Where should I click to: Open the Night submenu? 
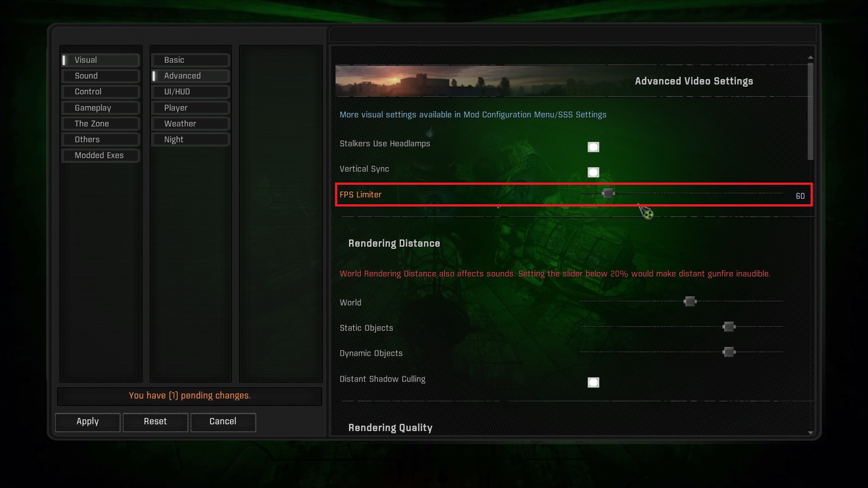[190, 140]
